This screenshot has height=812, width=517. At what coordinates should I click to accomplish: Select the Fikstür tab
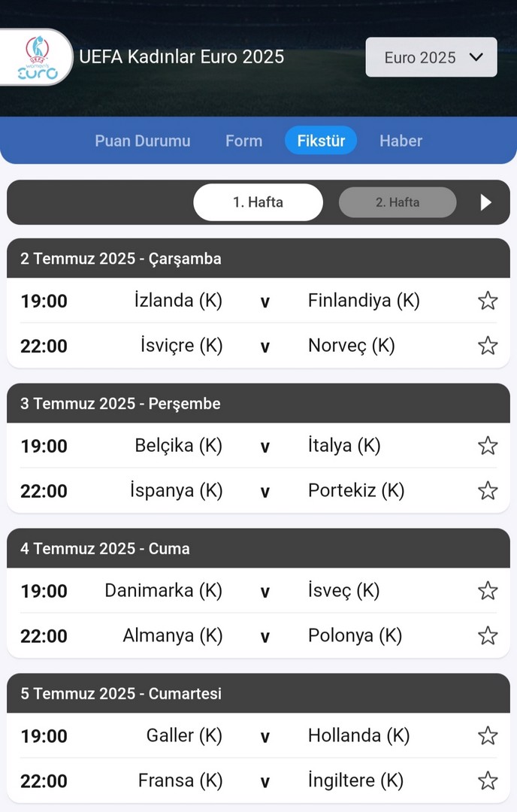[x=321, y=141]
